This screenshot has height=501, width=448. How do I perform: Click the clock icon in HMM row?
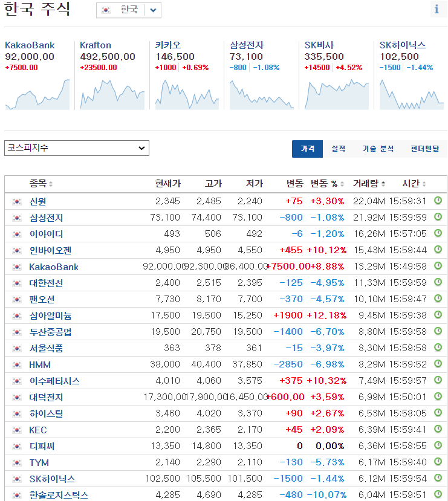(x=438, y=364)
